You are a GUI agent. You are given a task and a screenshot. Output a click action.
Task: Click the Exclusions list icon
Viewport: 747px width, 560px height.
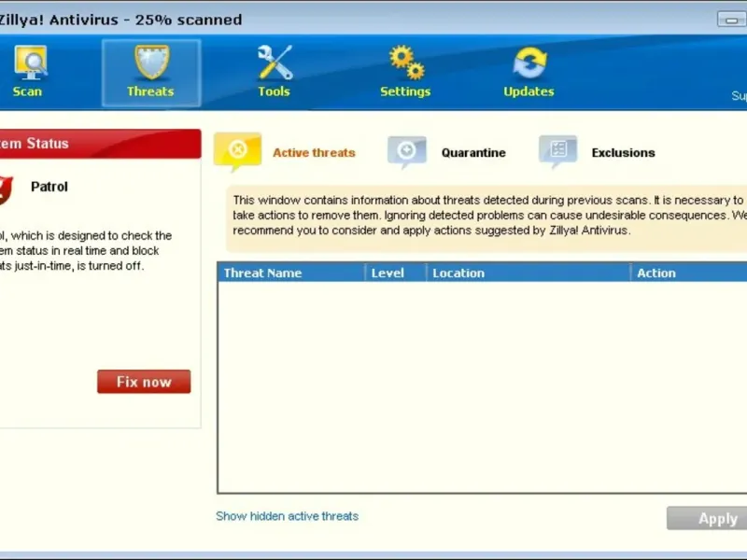pos(557,152)
